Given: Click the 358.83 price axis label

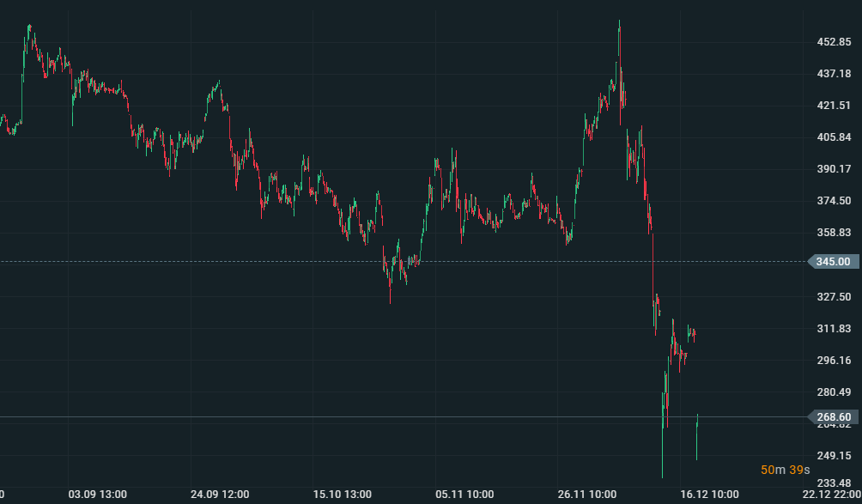Looking at the screenshot, I should tap(834, 233).
